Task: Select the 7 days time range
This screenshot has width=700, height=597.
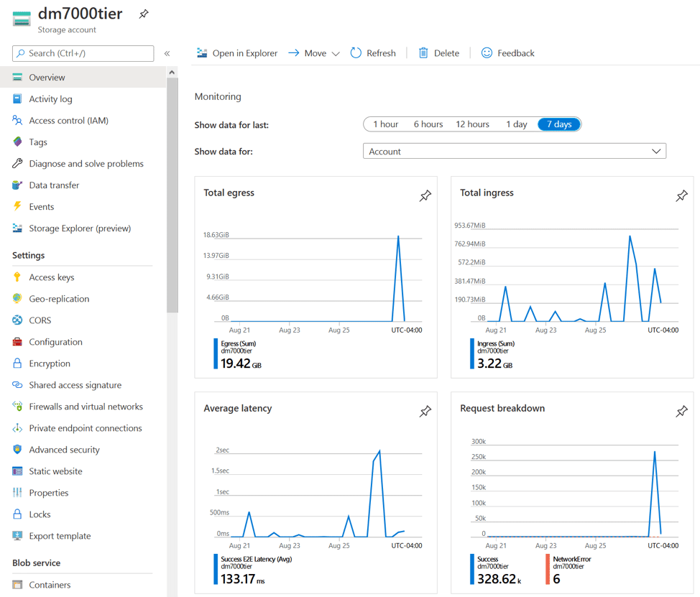Action: (x=559, y=124)
